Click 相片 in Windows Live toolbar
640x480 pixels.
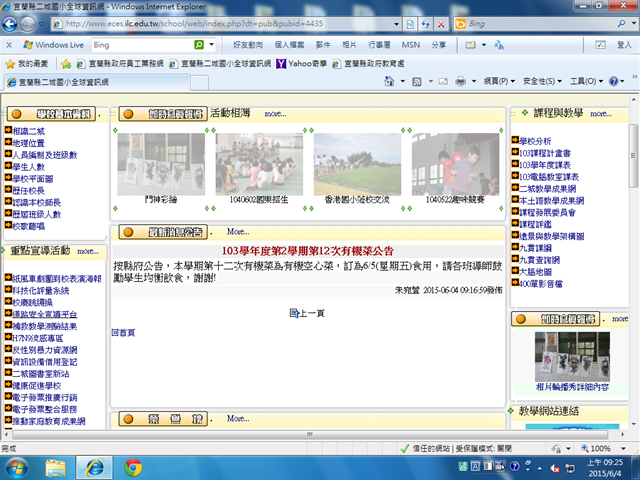(x=349, y=45)
